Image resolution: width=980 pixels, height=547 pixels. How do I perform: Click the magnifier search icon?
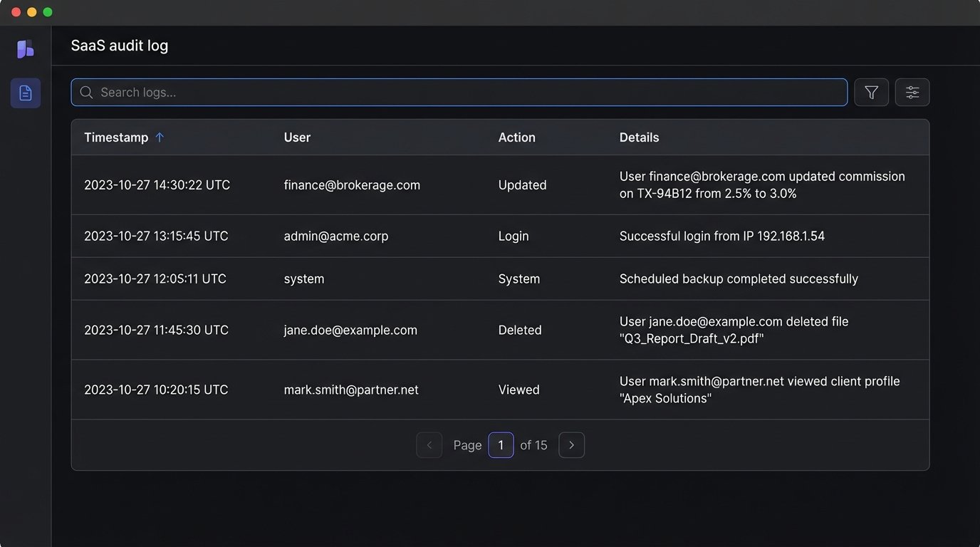(86, 93)
